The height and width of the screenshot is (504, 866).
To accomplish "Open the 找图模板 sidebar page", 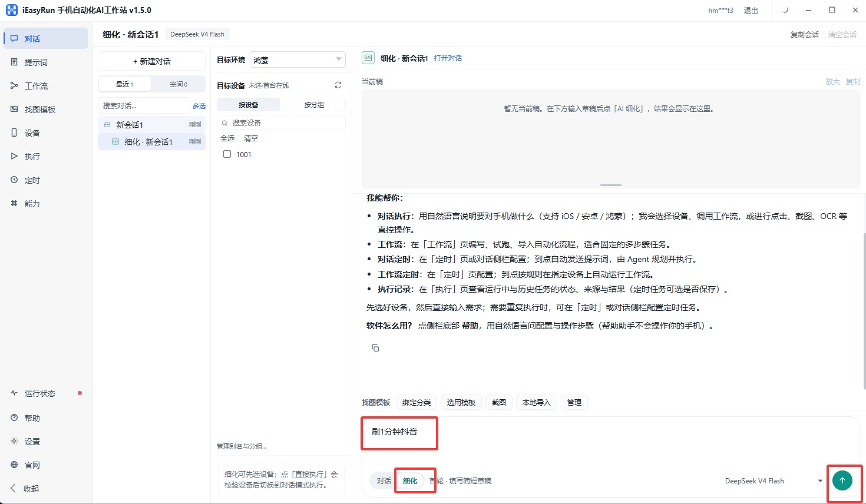I will point(45,110).
